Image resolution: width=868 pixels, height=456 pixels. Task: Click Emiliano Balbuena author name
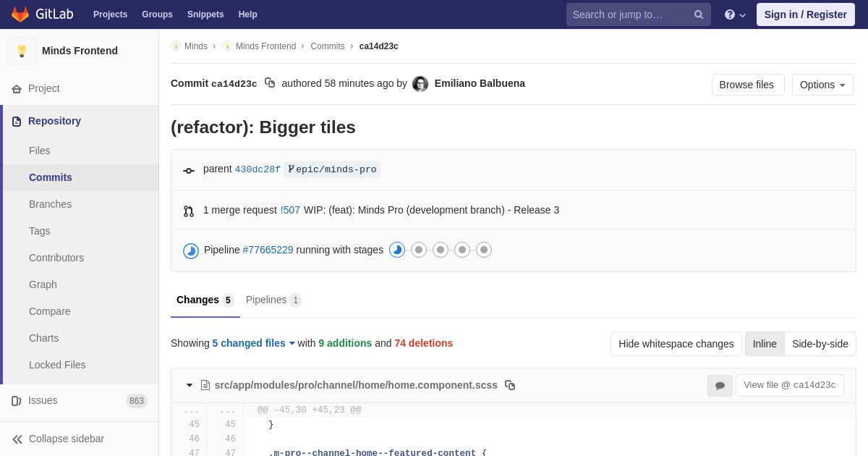(x=480, y=83)
